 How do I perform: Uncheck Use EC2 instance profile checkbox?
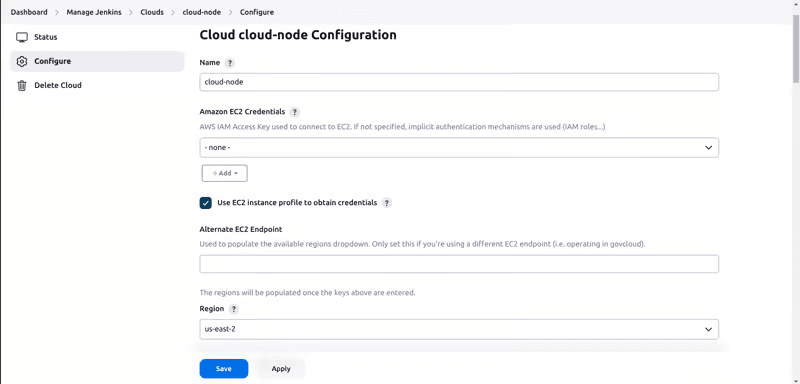206,203
